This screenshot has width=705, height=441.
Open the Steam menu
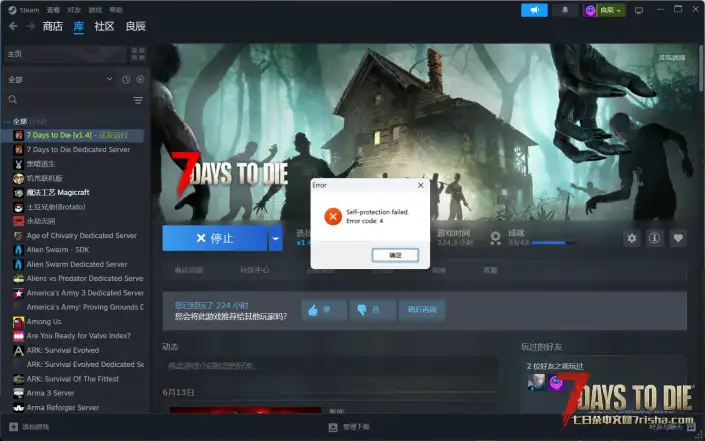[x=29, y=10]
